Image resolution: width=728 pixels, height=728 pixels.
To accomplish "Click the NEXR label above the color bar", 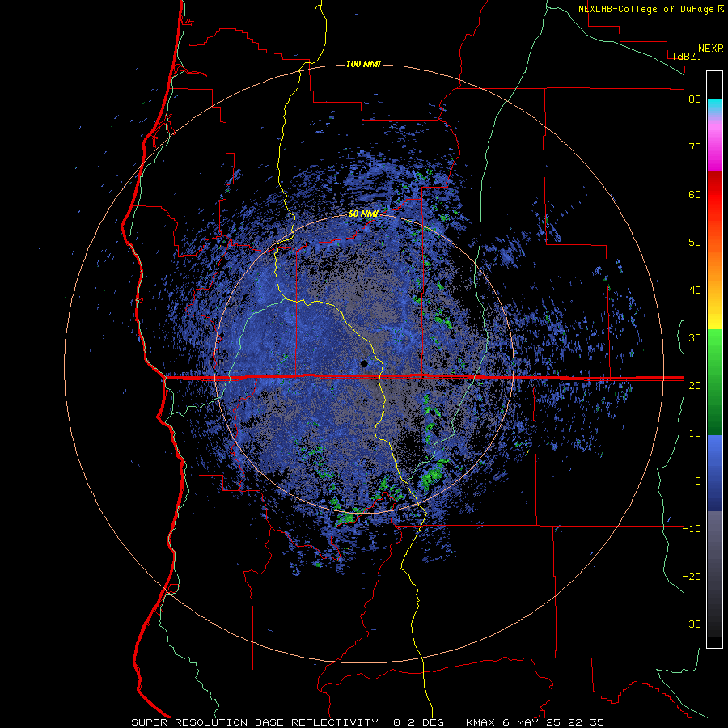I will click(711, 48).
